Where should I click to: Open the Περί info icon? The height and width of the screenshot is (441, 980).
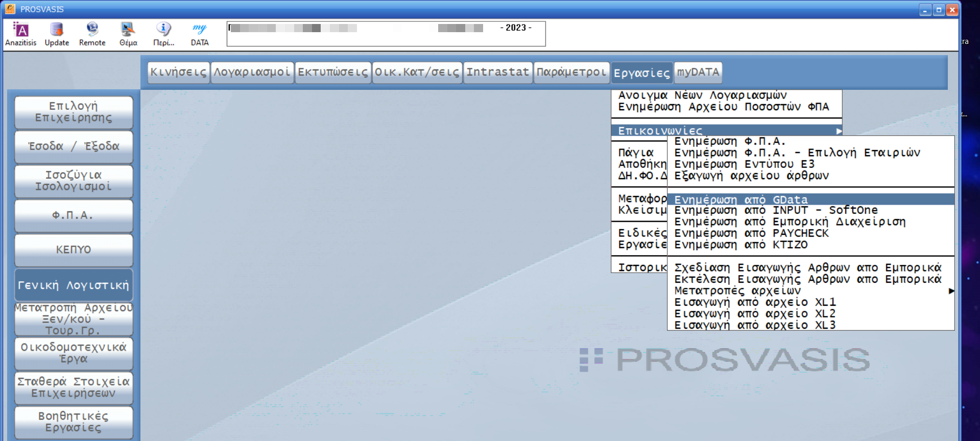(x=163, y=34)
